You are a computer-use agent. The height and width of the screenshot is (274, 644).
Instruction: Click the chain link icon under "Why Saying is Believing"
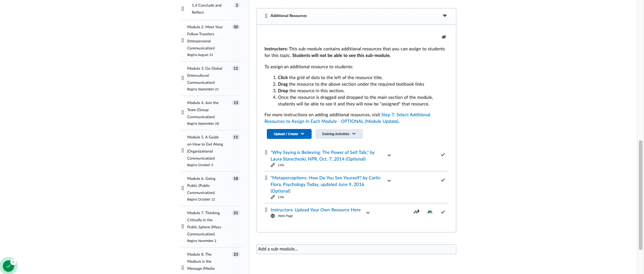point(272,165)
